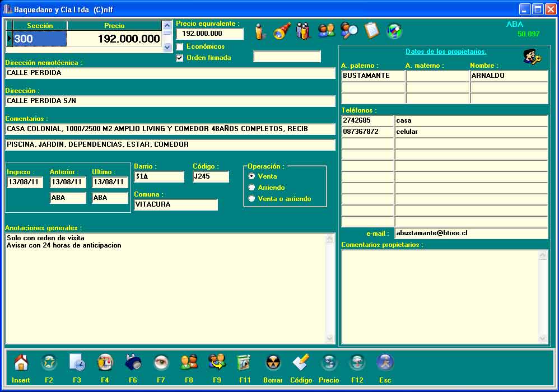Click the e-mail input field
Image resolution: width=559 pixels, height=392 pixels.
(x=471, y=234)
